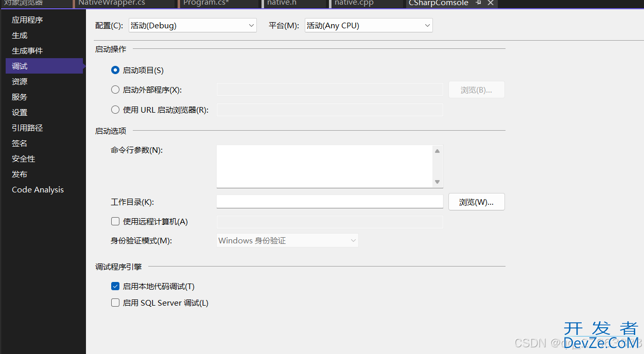Open Code Analysis settings page
644x354 pixels.
point(38,190)
